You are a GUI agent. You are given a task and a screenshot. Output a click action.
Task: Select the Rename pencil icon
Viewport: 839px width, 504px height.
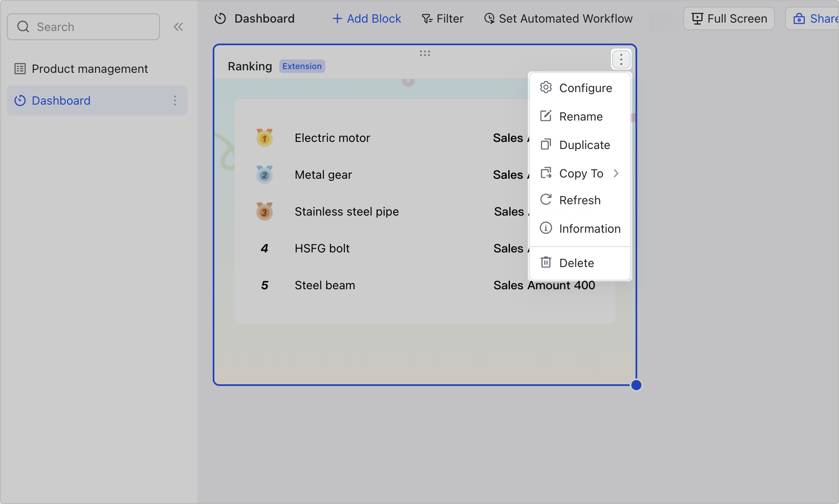click(x=546, y=116)
